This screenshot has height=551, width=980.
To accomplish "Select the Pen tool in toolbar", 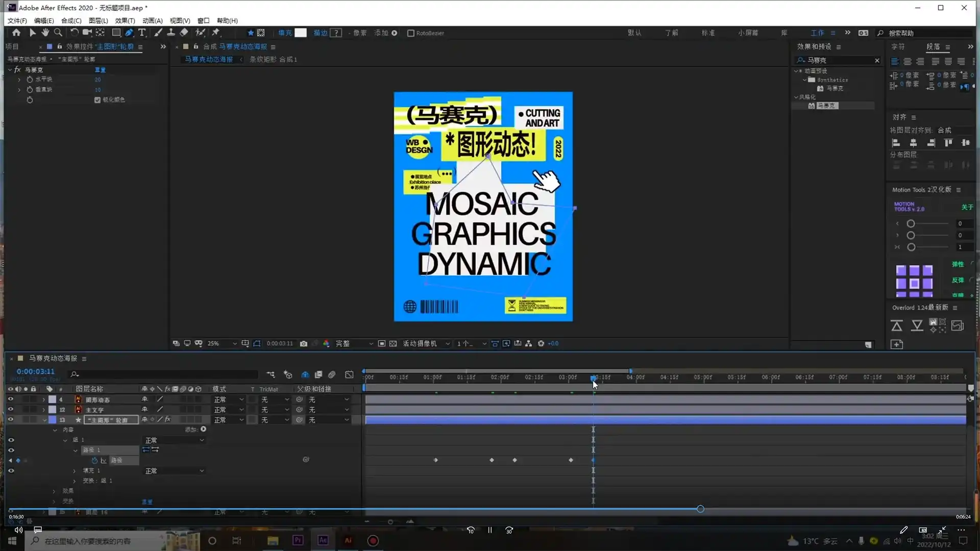I will click(x=129, y=33).
